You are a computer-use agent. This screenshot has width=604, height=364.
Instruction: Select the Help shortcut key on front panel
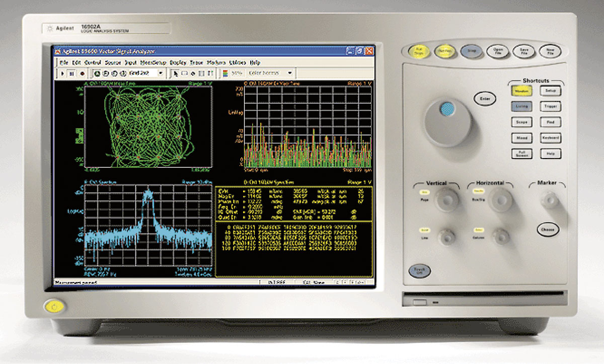point(551,154)
